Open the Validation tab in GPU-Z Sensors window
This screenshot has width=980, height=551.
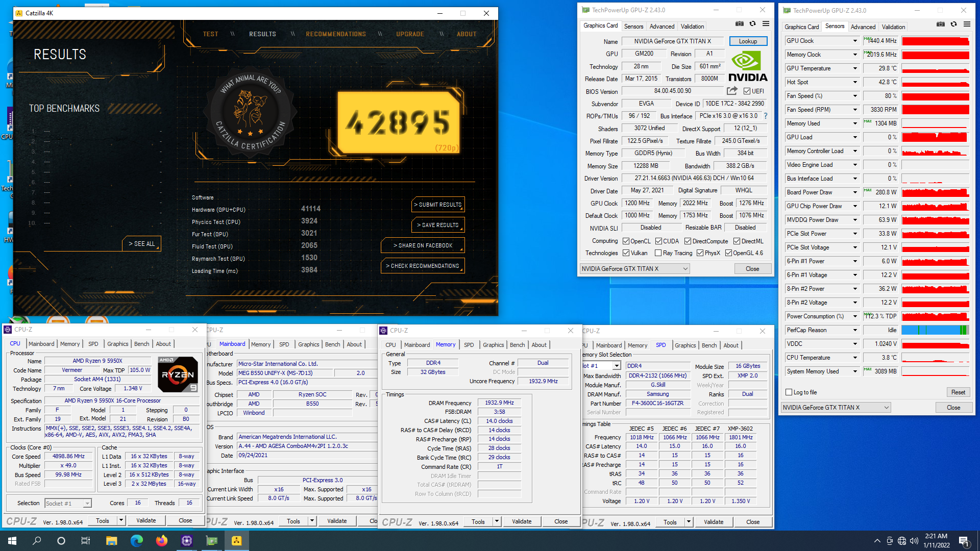(893, 27)
